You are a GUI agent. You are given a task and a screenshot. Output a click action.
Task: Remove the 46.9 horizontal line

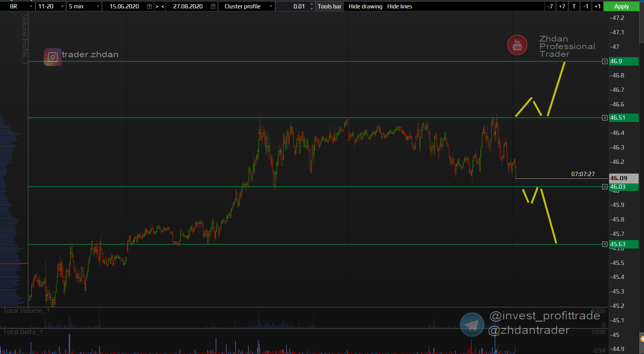(605, 61)
